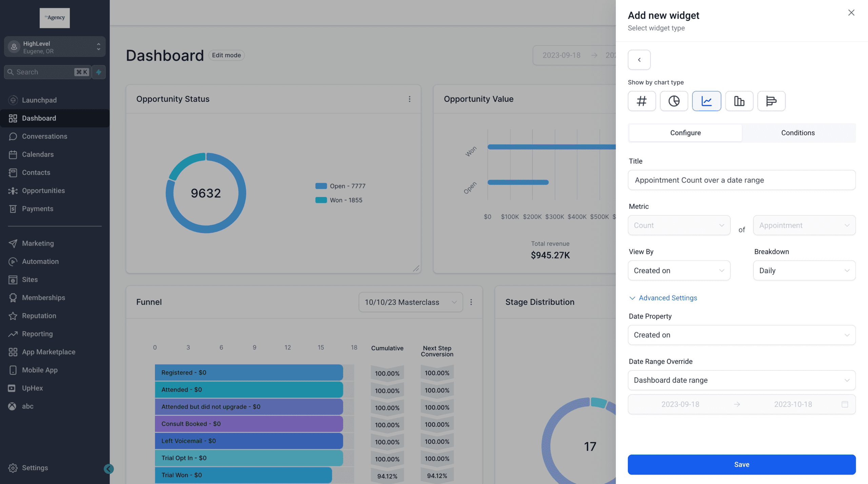Click the Payments sidebar icon
868x484 pixels.
(x=13, y=209)
